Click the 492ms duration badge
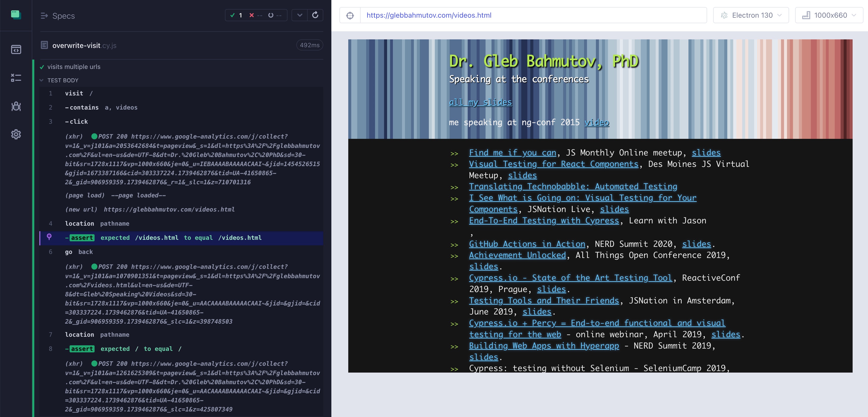Viewport: 868px width, 417px height. pos(309,45)
